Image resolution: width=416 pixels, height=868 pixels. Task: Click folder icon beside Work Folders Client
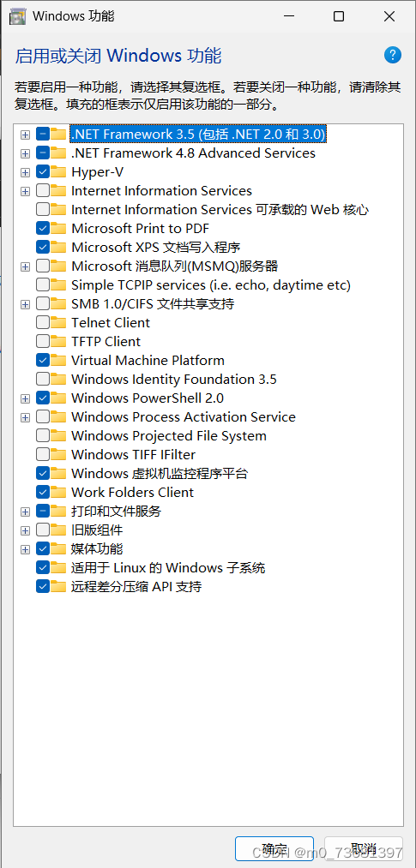click(58, 492)
